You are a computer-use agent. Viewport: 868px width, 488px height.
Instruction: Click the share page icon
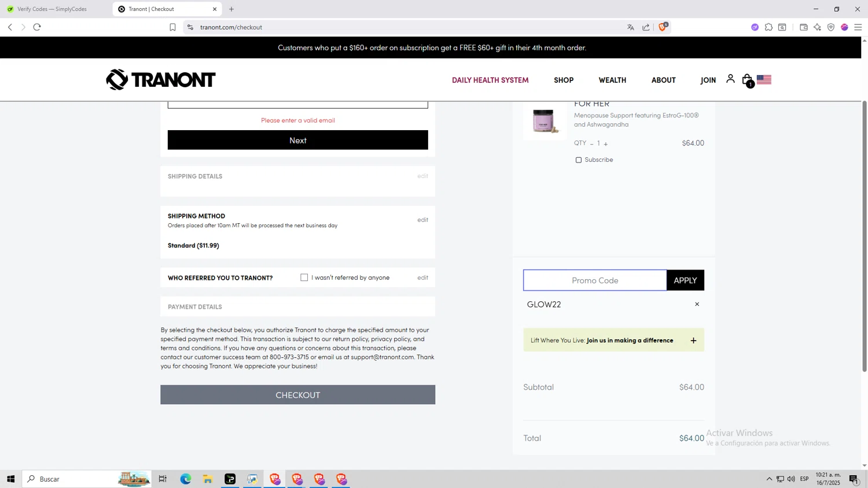tap(646, 27)
